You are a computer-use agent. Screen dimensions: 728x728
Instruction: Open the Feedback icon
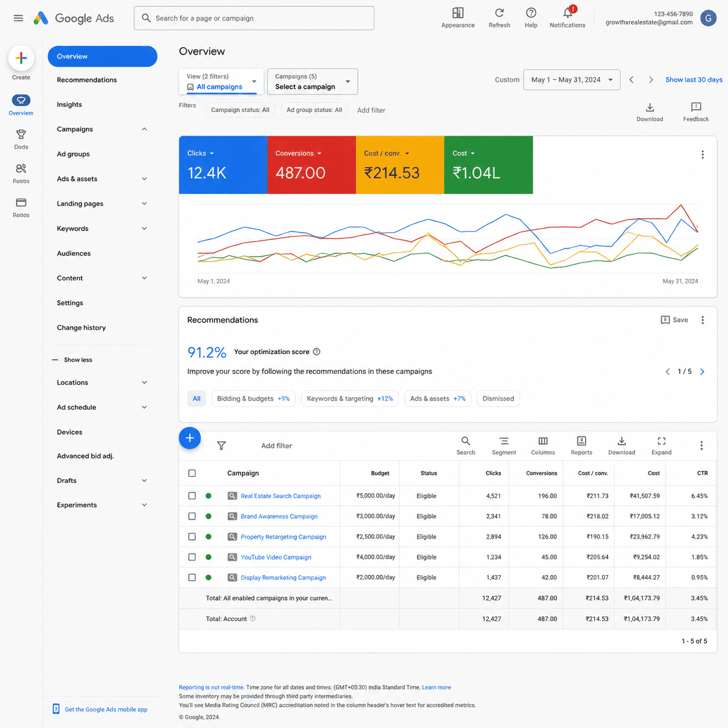696,112
